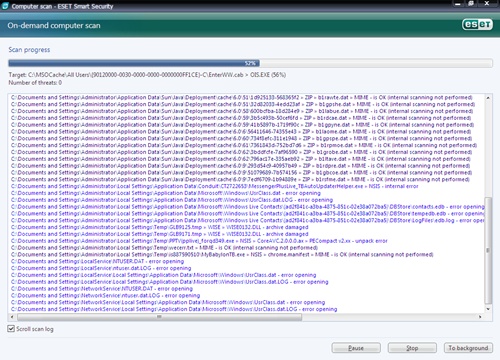This screenshot has width=500, height=360.
Task: Select the log row with b1gpspe.dat
Action: pos(241,138)
